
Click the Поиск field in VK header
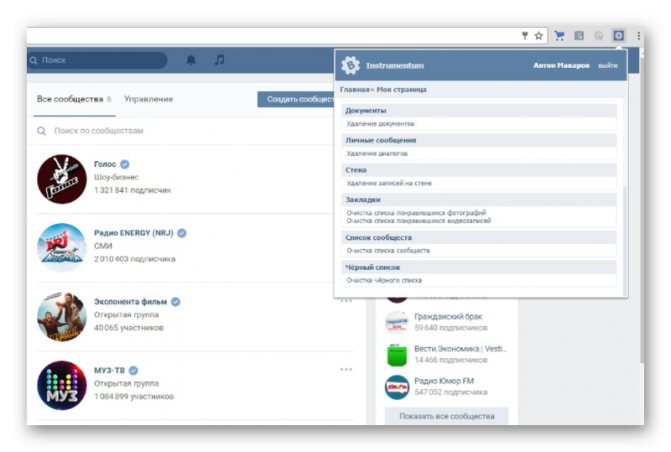98,60
